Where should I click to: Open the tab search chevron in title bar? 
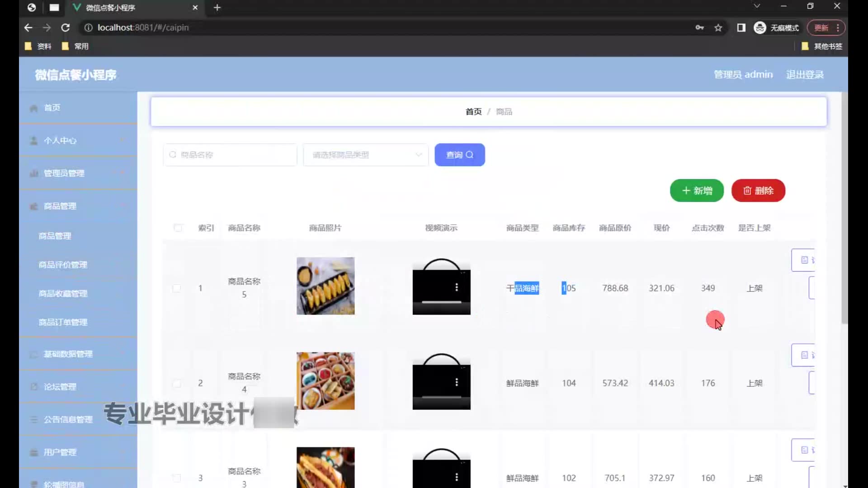tap(757, 6)
